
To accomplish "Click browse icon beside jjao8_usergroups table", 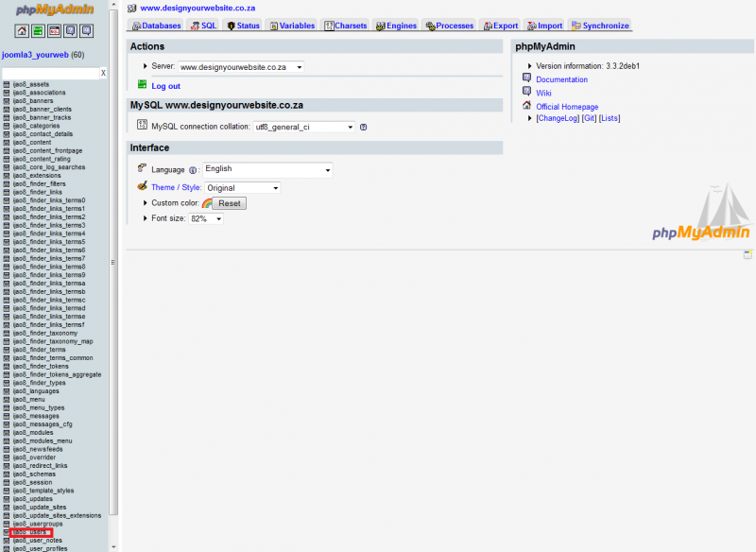I will [7, 524].
